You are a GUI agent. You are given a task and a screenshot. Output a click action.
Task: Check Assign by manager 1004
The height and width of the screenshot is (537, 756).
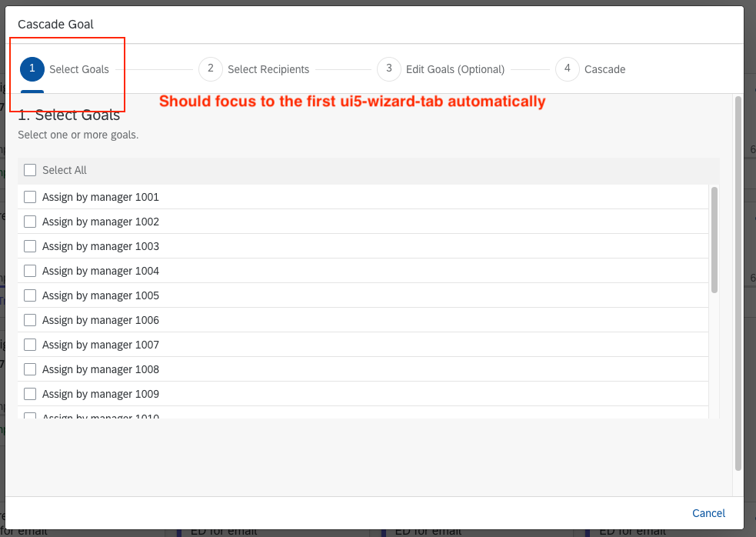pyautogui.click(x=30, y=271)
